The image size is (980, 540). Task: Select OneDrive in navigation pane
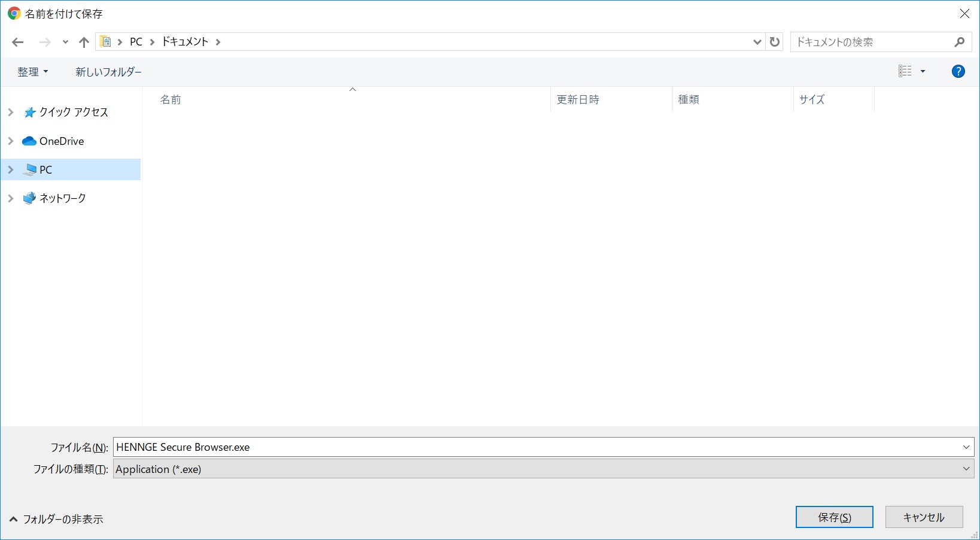click(62, 141)
